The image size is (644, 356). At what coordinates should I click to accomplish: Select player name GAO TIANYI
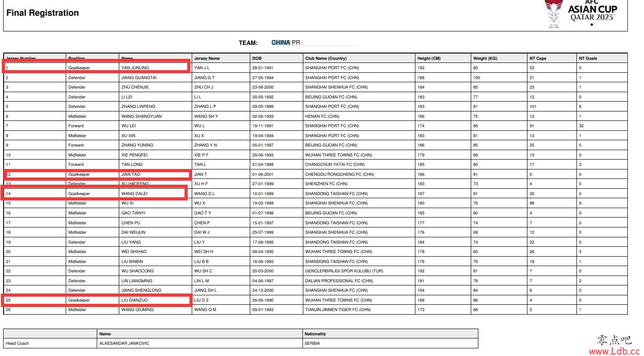133,213
